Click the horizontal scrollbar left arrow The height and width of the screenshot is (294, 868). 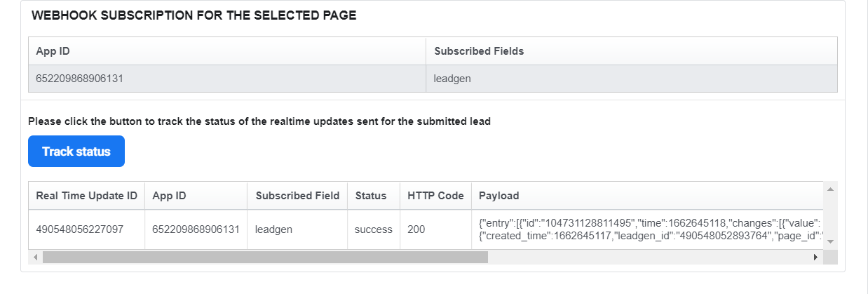click(x=35, y=258)
